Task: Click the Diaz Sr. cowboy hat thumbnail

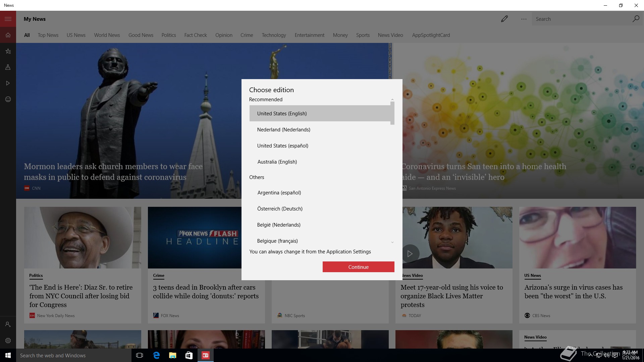Action: pos(83,237)
